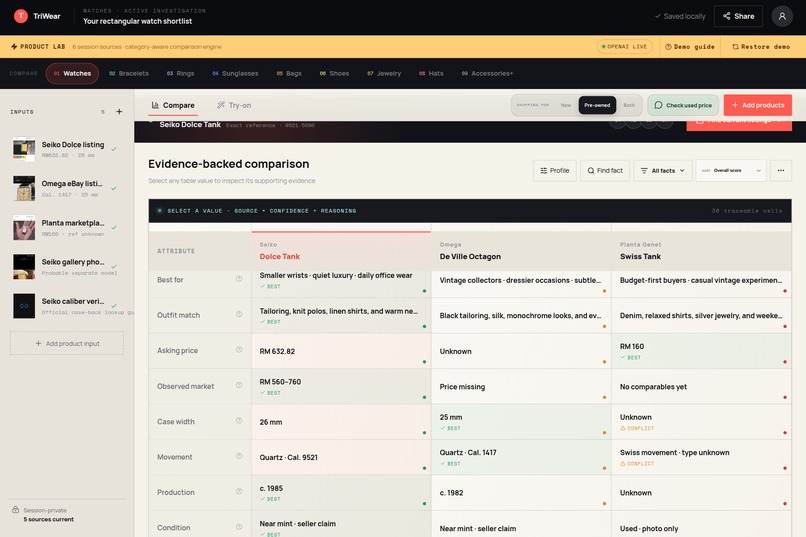Click the Product Lab lightning icon
The height and width of the screenshot is (537, 806).
[14, 46]
